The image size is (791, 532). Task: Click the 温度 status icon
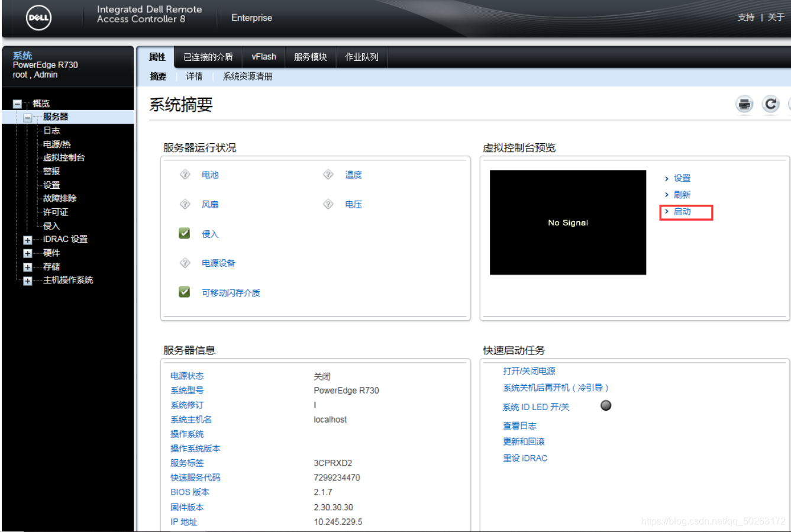tap(328, 175)
